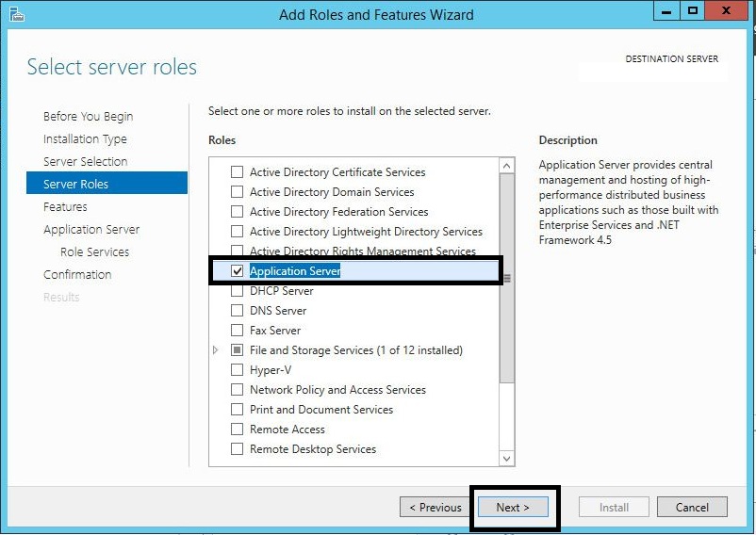The width and height of the screenshot is (756, 535).
Task: Expand the File and Storage Services node
Action: tap(216, 350)
